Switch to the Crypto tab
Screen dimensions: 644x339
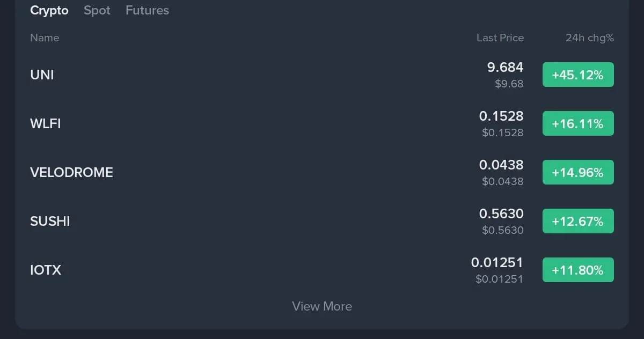coord(49,10)
